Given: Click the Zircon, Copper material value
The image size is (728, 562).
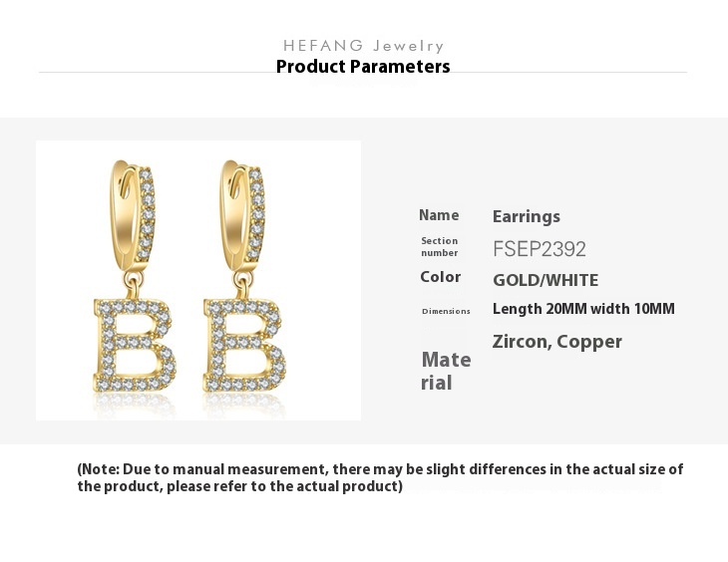Looking at the screenshot, I should [x=557, y=342].
